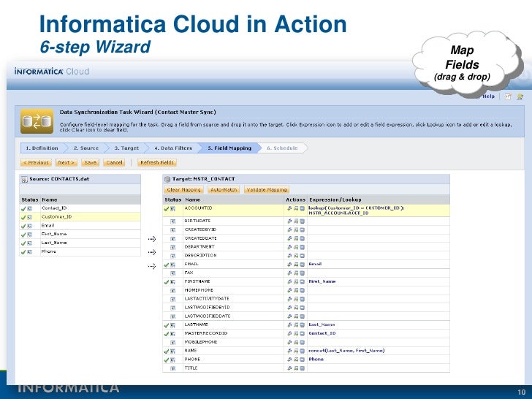
Task: Clear the CREATEDDATE field mapping
Action: pyautogui.click(x=302, y=238)
